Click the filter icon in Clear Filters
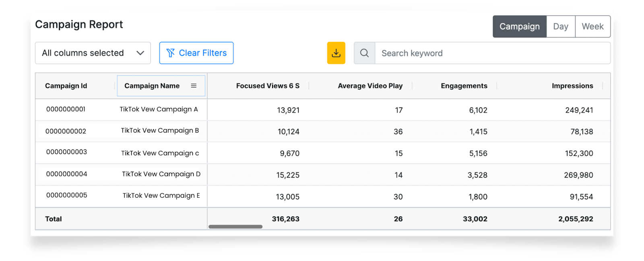 coord(171,53)
